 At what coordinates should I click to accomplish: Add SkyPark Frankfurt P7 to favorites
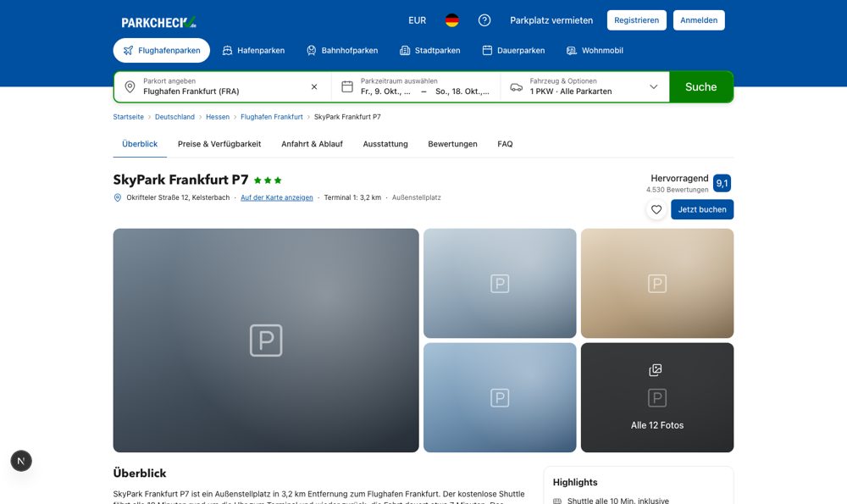pos(656,209)
